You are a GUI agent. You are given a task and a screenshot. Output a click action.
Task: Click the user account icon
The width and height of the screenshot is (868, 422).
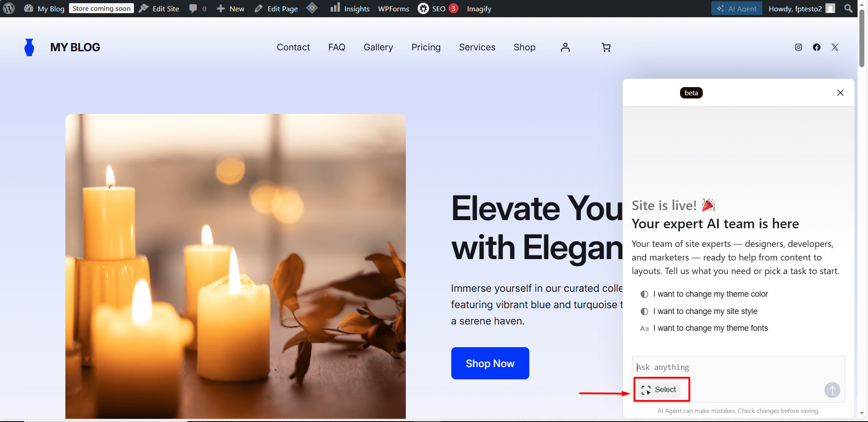[565, 47]
